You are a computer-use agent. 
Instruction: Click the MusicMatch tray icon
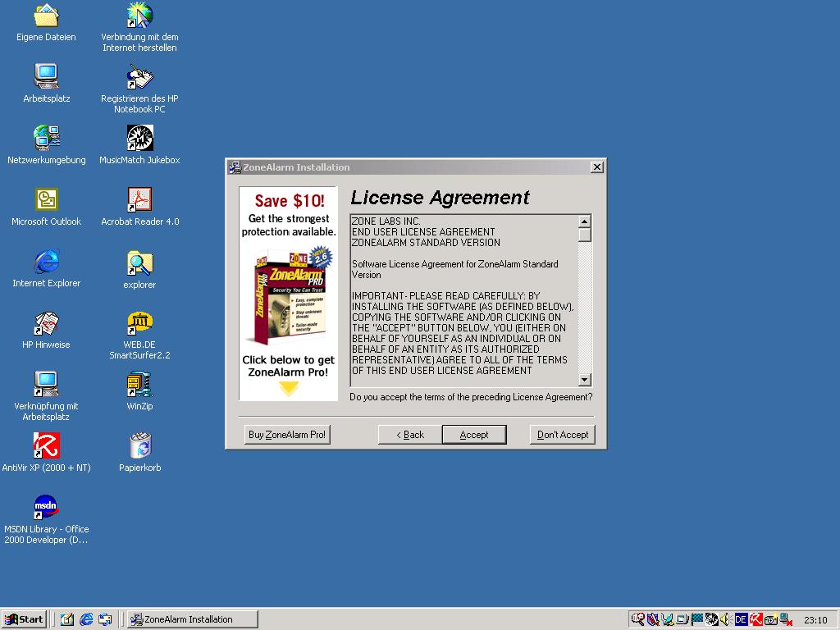coord(711,619)
